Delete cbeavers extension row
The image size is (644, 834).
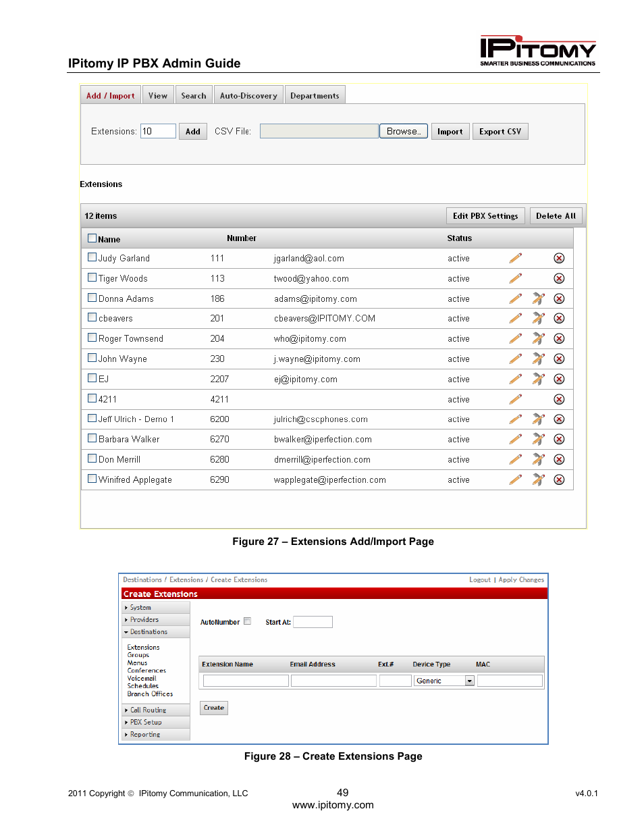[559, 318]
